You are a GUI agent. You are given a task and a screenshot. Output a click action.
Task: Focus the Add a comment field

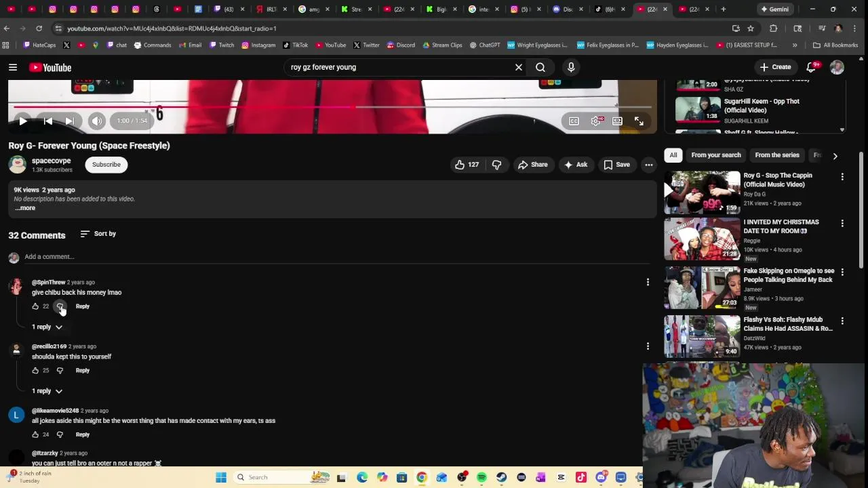click(x=336, y=257)
